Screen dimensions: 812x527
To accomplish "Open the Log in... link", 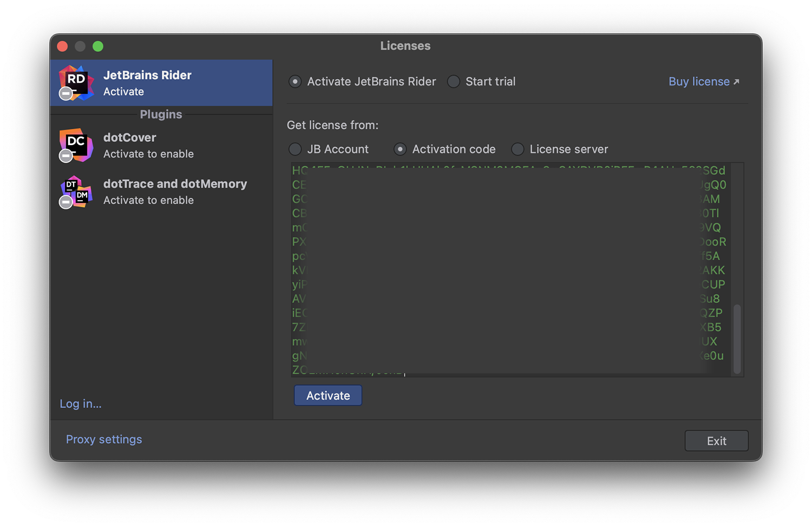I will 81,404.
